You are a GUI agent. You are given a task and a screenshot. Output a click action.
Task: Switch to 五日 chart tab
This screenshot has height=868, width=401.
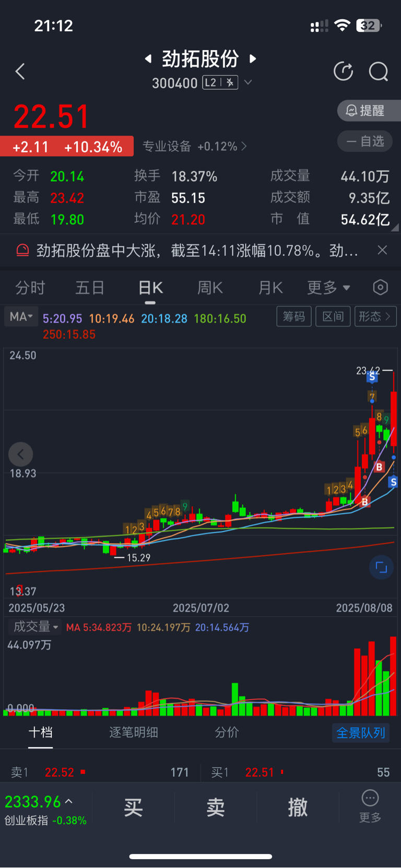pos(90,288)
